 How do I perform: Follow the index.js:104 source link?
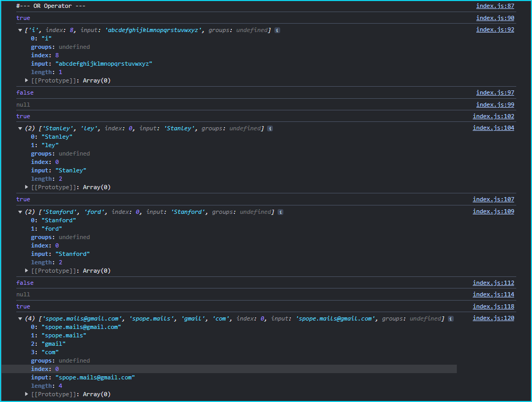[493, 128]
